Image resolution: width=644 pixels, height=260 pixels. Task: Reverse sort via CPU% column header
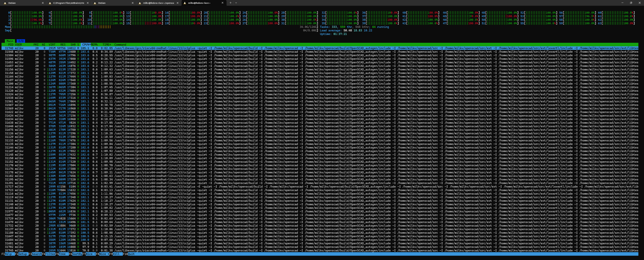(x=86, y=45)
